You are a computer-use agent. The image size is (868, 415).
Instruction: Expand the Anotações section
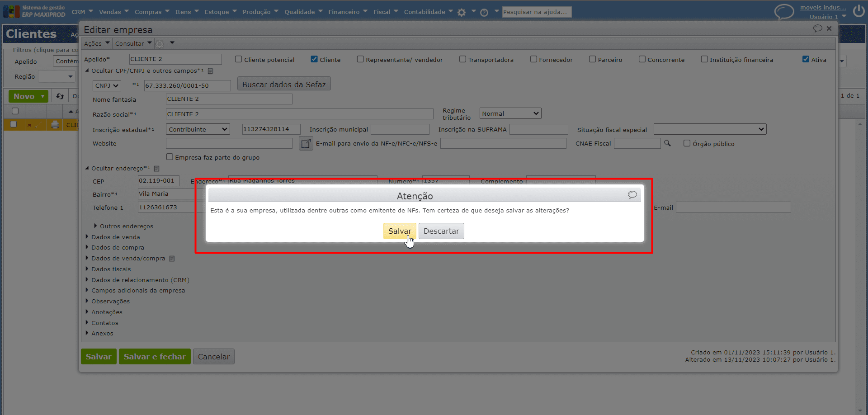[x=104, y=312]
